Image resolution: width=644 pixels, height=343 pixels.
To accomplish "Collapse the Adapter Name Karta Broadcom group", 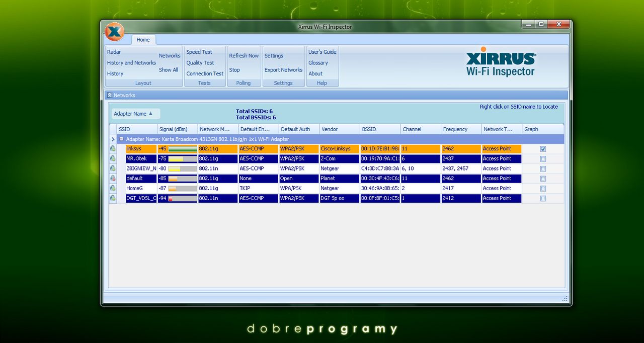I will [121, 139].
